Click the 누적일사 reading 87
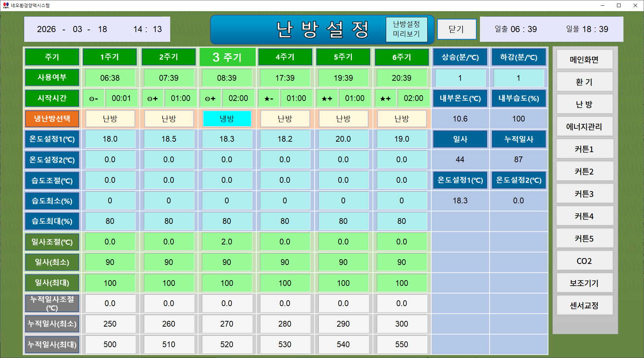The image size is (644, 358). [519, 159]
